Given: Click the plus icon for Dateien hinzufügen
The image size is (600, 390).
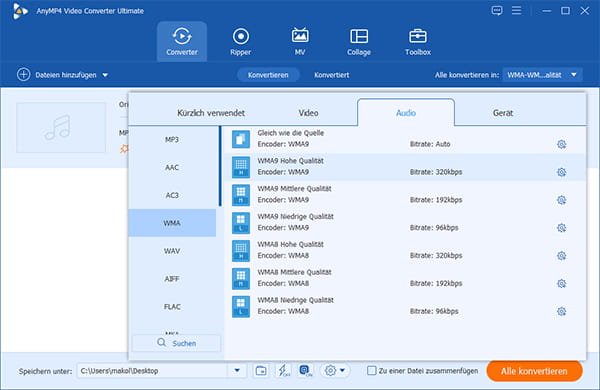Looking at the screenshot, I should (x=23, y=75).
